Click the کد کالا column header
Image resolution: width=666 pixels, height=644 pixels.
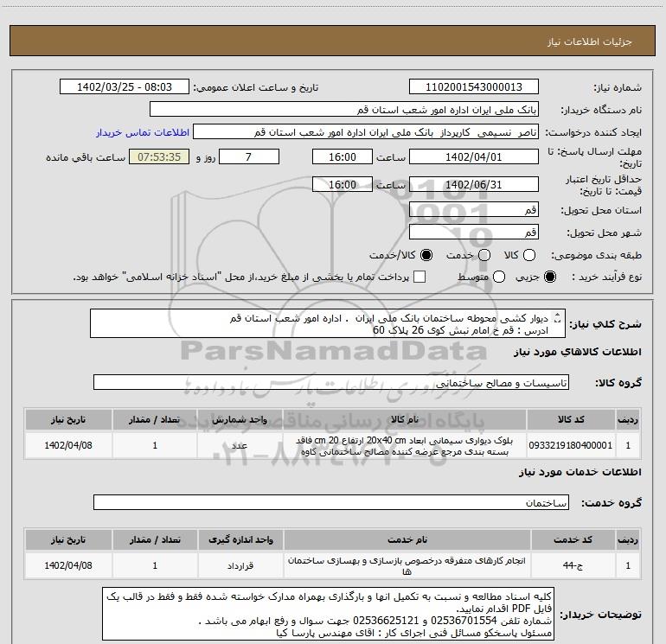[571, 420]
